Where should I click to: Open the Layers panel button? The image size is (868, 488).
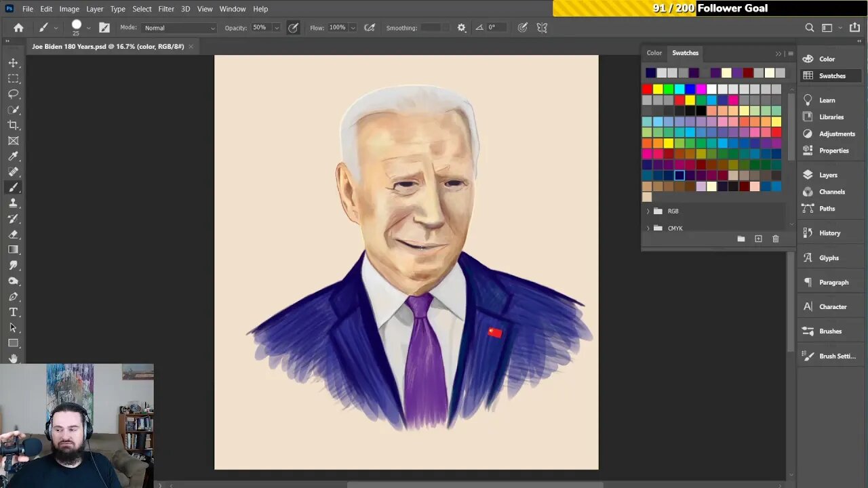tap(828, 175)
